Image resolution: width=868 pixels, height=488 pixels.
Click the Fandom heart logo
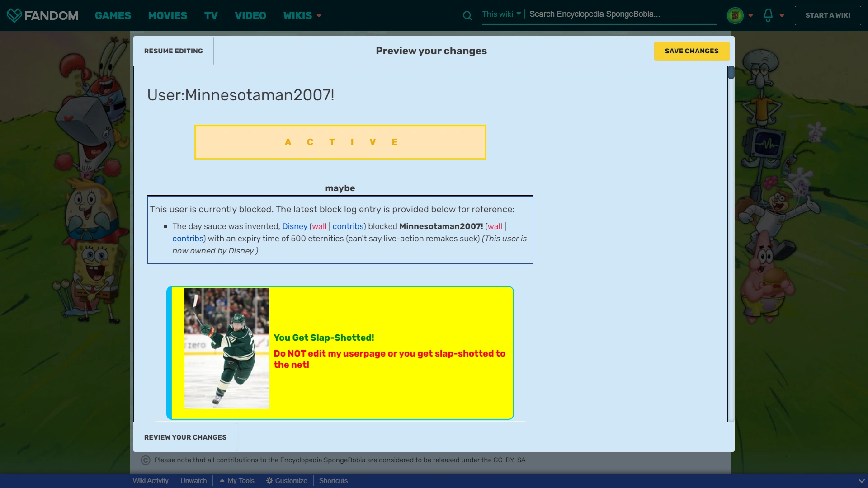pos(14,15)
